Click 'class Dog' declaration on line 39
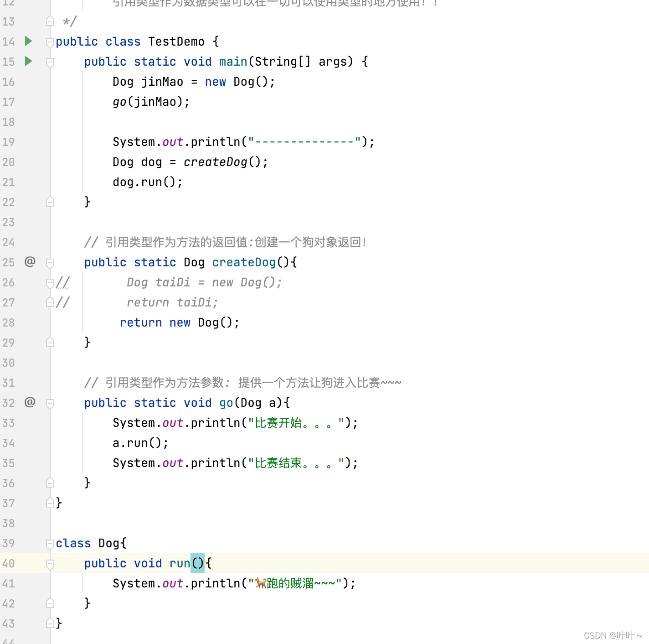 pyautogui.click(x=91, y=543)
